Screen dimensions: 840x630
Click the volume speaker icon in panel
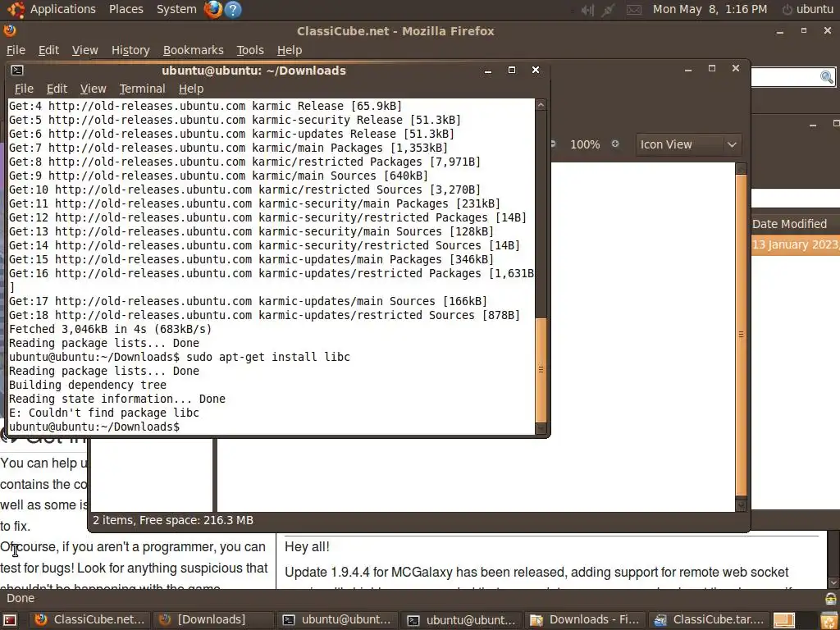pos(587,10)
